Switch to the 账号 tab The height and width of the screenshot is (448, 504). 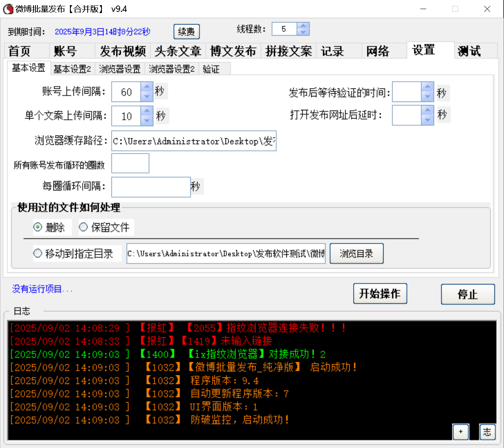[x=66, y=51]
